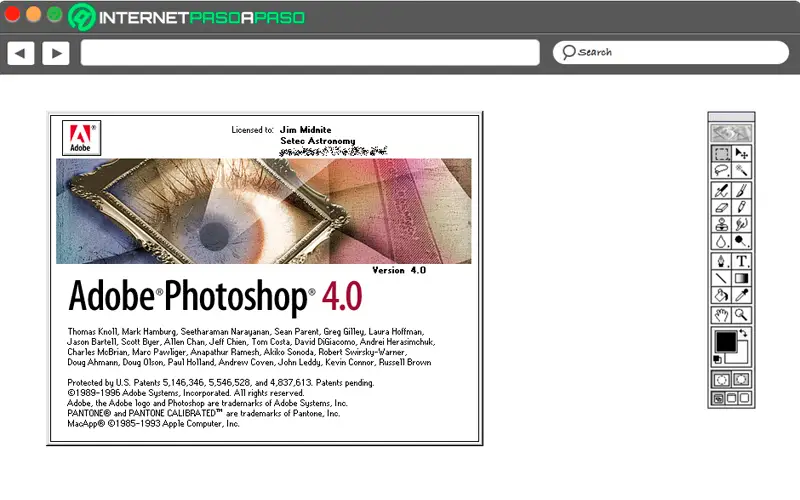Image resolution: width=800 pixels, height=500 pixels.
Task: Click the Photoshop splash eye artwork
Action: tap(264, 211)
